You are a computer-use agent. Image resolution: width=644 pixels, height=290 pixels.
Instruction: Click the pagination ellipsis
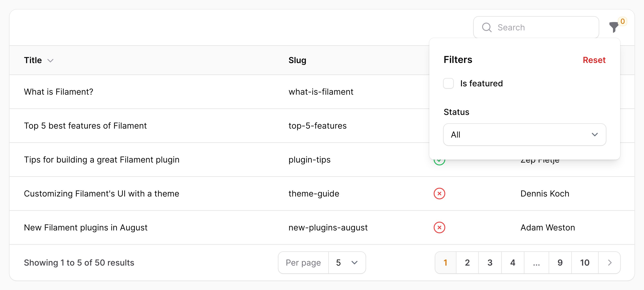point(536,263)
